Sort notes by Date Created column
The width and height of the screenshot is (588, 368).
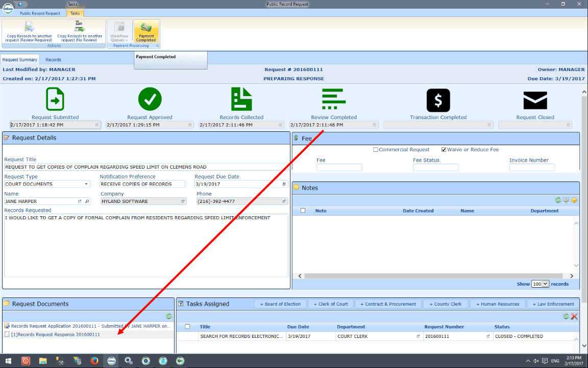418,211
